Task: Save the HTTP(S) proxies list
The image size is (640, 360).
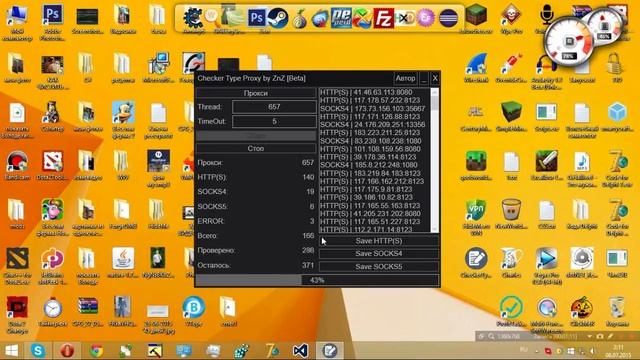Action: (379, 241)
